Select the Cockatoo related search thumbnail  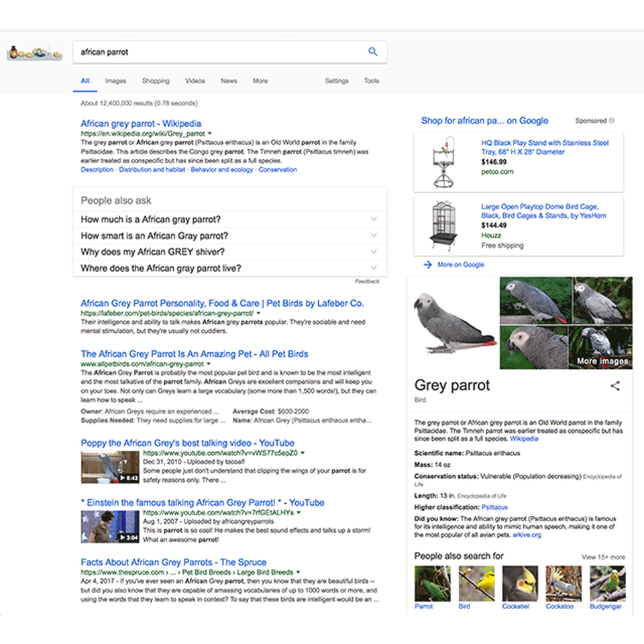[x=563, y=584]
